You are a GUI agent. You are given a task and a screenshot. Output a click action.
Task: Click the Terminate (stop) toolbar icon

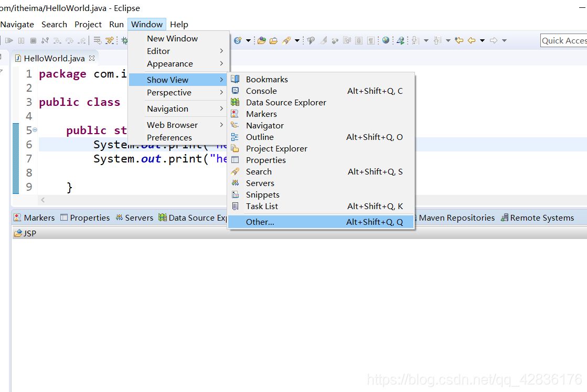pos(34,40)
